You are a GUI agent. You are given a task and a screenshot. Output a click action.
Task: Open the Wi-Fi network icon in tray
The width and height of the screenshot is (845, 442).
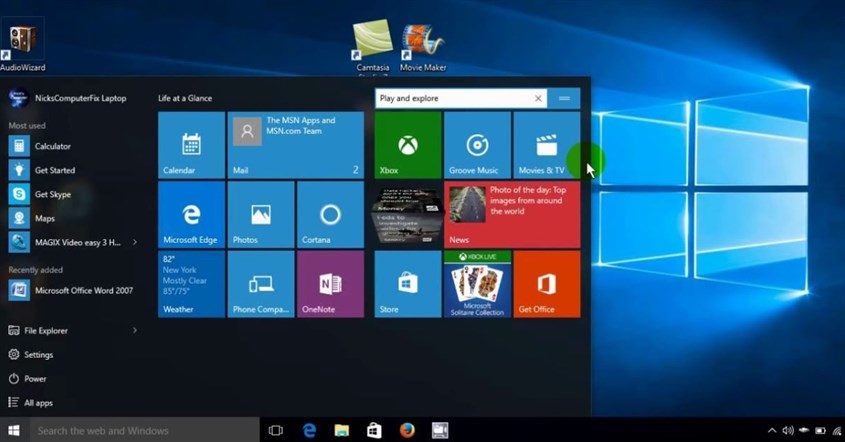837,430
